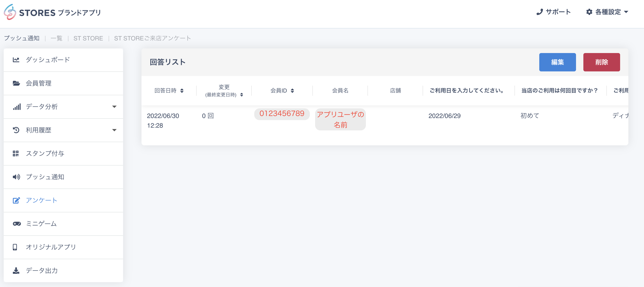Click the original app phone icon
644x287 pixels.
click(x=15, y=247)
